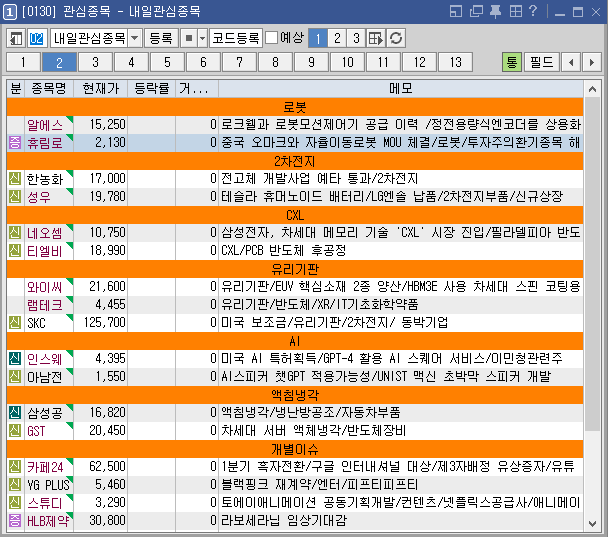Select the 아남전 stock name

[45, 376]
